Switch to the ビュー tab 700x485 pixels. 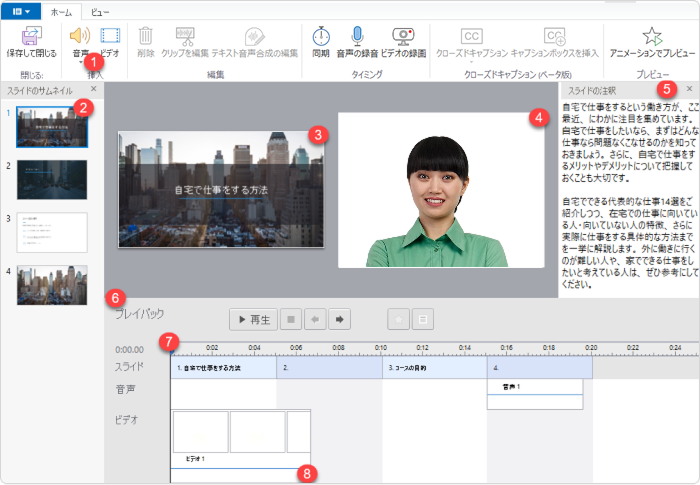pos(101,10)
